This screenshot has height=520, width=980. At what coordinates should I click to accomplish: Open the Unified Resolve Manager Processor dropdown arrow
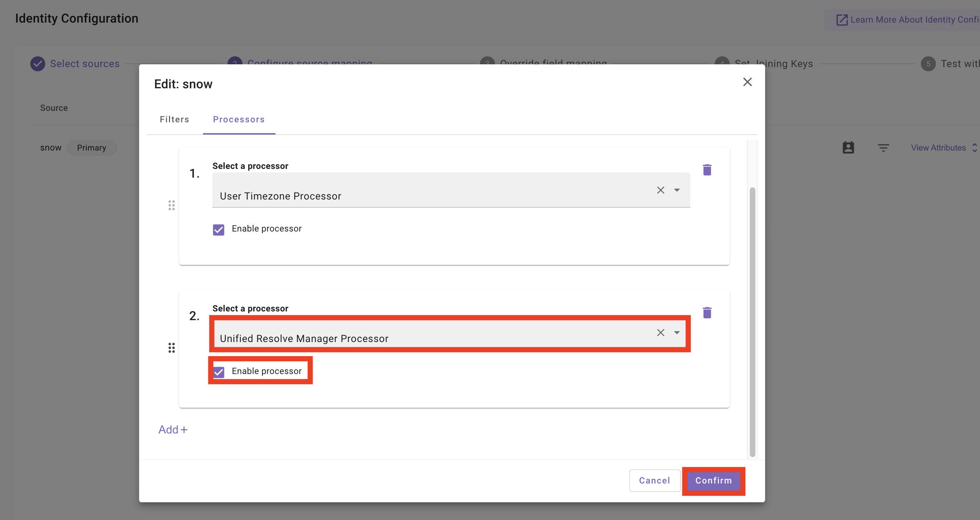coord(677,333)
